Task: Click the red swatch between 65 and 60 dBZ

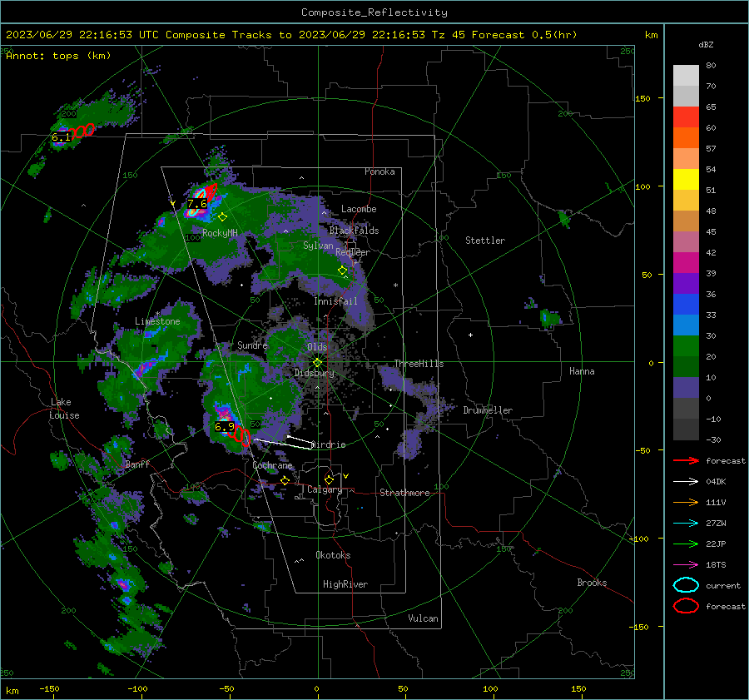Action: [x=686, y=117]
